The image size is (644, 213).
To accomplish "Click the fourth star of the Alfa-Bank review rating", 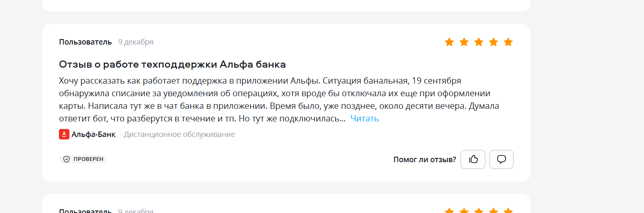I will (x=494, y=42).
